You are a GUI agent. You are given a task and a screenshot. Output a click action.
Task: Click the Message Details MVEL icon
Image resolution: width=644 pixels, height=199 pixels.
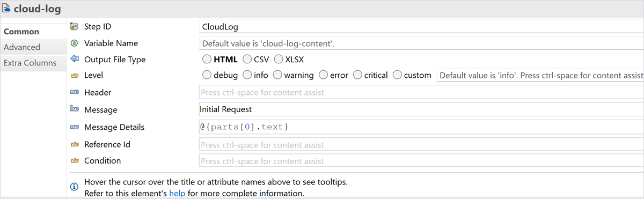pos(75,127)
